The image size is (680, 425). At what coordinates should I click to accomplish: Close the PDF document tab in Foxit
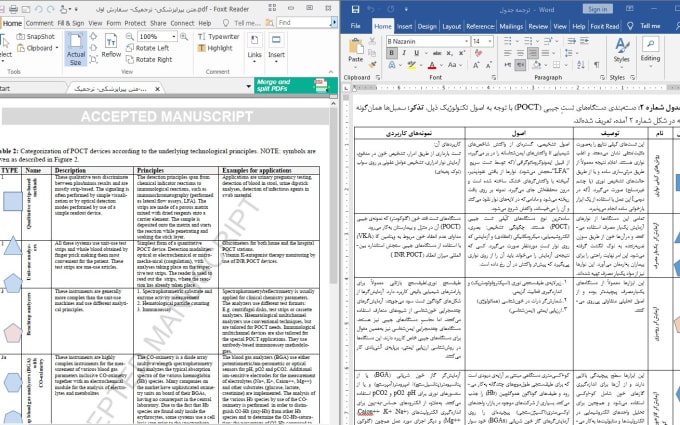(157, 89)
